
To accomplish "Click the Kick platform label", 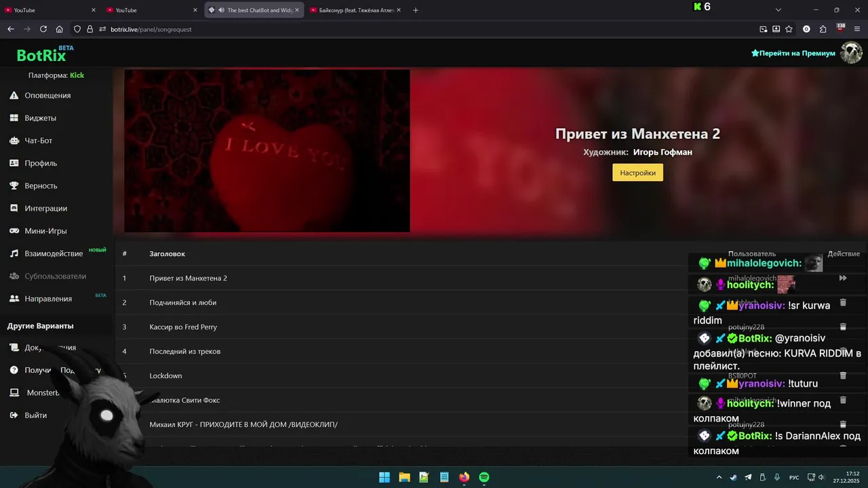I will point(77,75).
